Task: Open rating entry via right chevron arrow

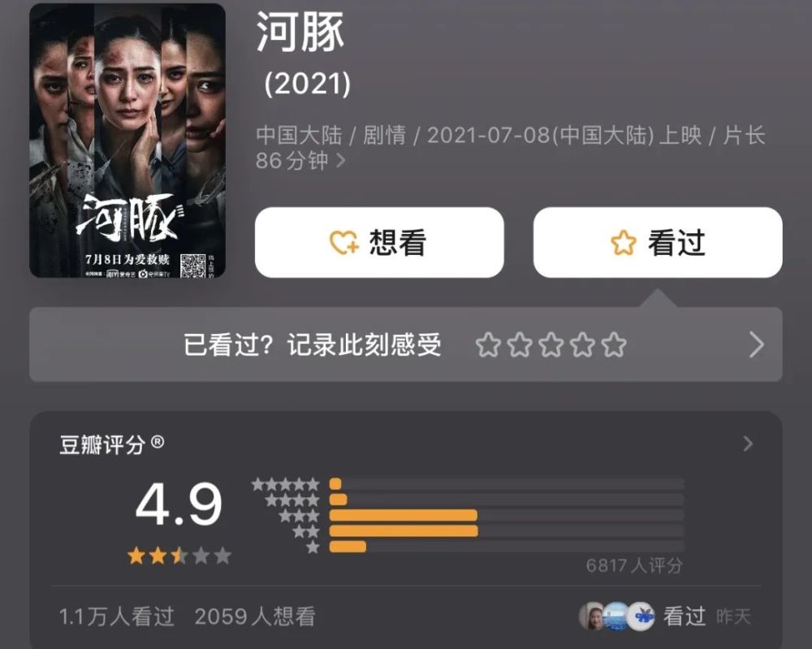Action: (757, 345)
